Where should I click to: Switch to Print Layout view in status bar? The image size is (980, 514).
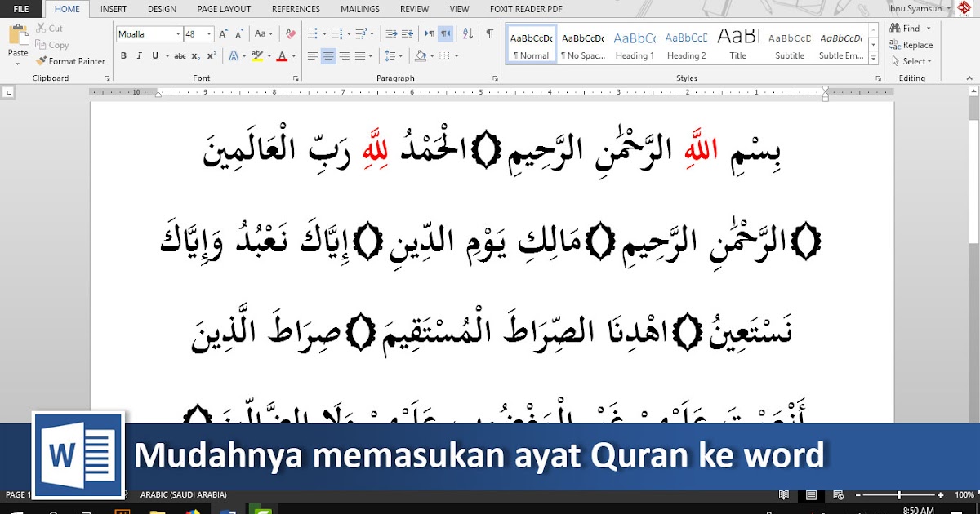pyautogui.click(x=811, y=495)
